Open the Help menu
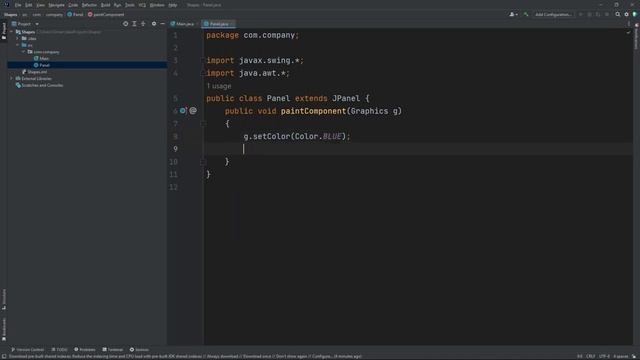640x360 pixels. coord(173,5)
